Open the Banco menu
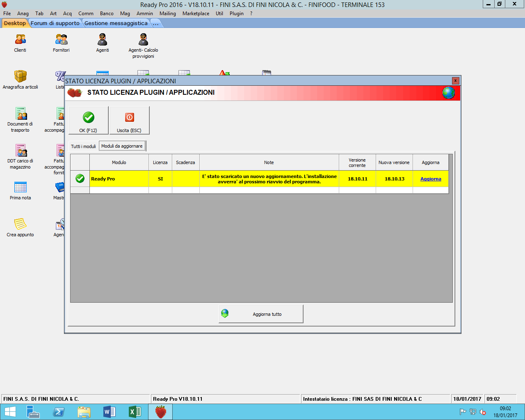The width and height of the screenshot is (525, 420). [x=107, y=14]
